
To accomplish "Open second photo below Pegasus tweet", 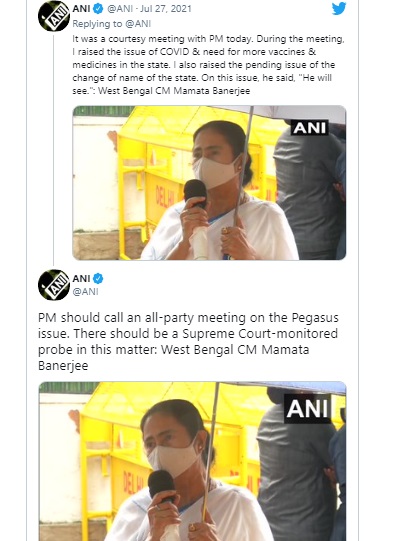I will 192,461.
